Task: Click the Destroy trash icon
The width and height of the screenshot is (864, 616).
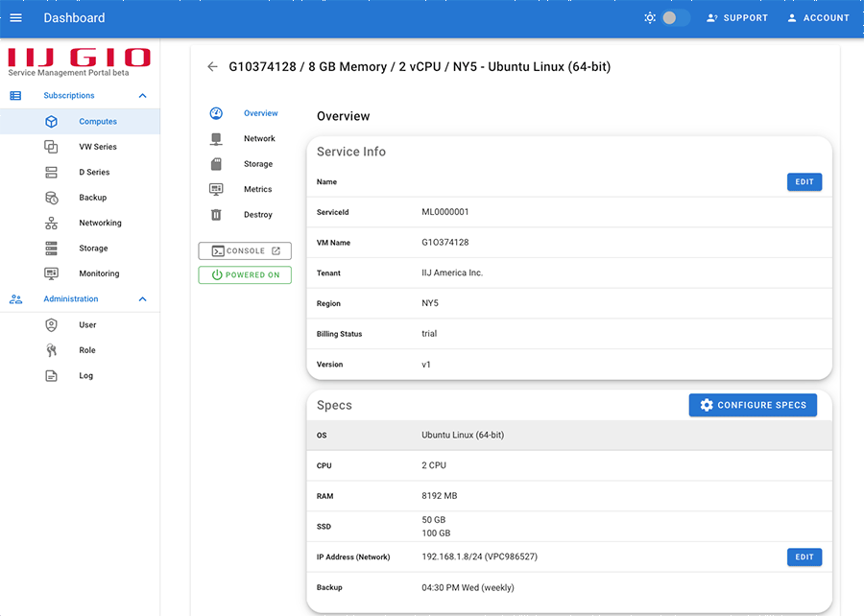Action: pyautogui.click(x=217, y=215)
